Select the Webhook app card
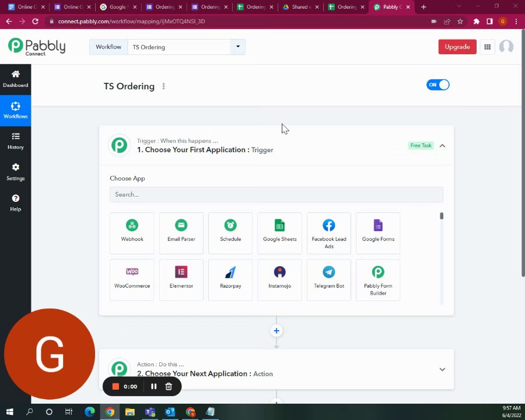Viewport: 525px width, 420px height. pyautogui.click(x=132, y=233)
